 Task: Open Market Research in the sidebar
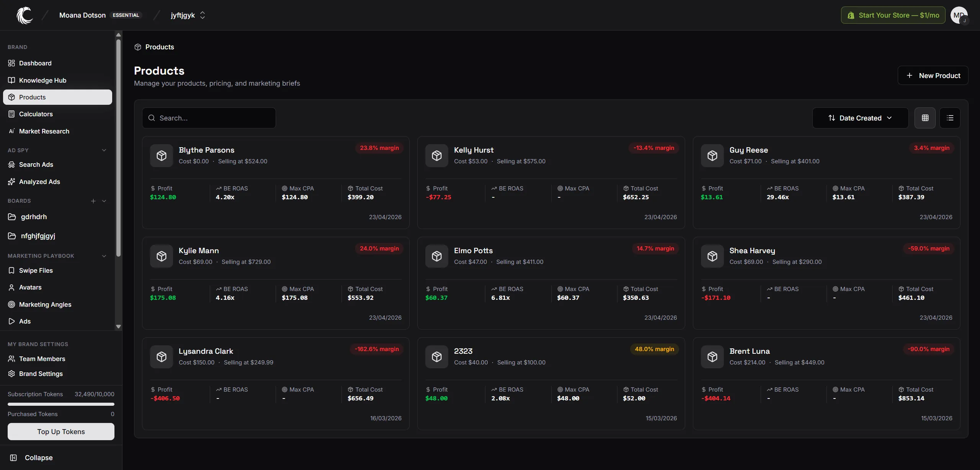(x=57, y=131)
